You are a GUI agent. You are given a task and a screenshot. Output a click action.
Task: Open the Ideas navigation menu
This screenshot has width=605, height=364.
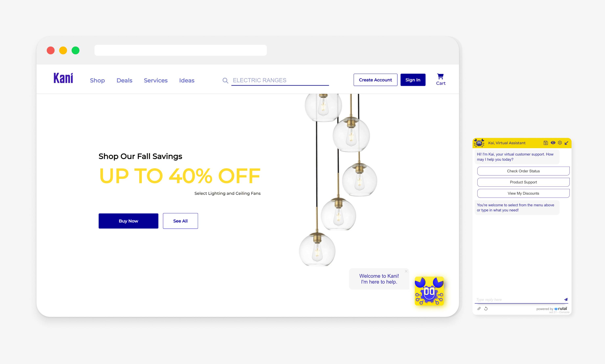pyautogui.click(x=187, y=80)
